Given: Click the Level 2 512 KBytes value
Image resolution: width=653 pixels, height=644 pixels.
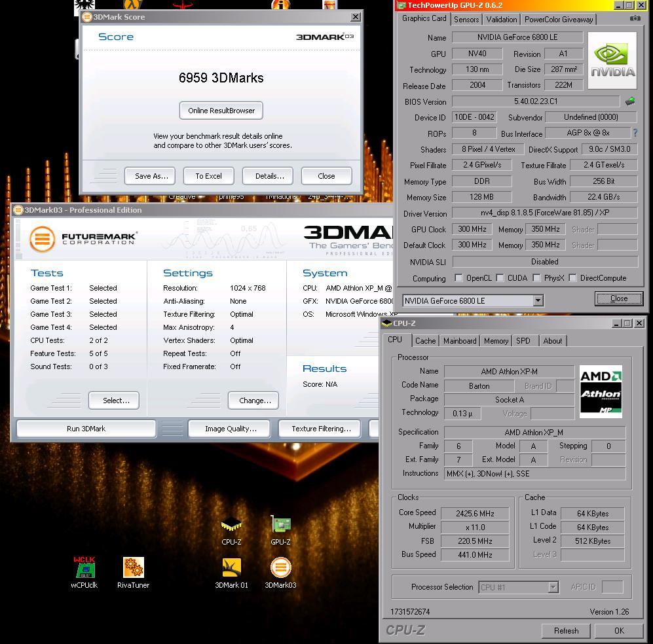Looking at the screenshot, I should [x=592, y=541].
